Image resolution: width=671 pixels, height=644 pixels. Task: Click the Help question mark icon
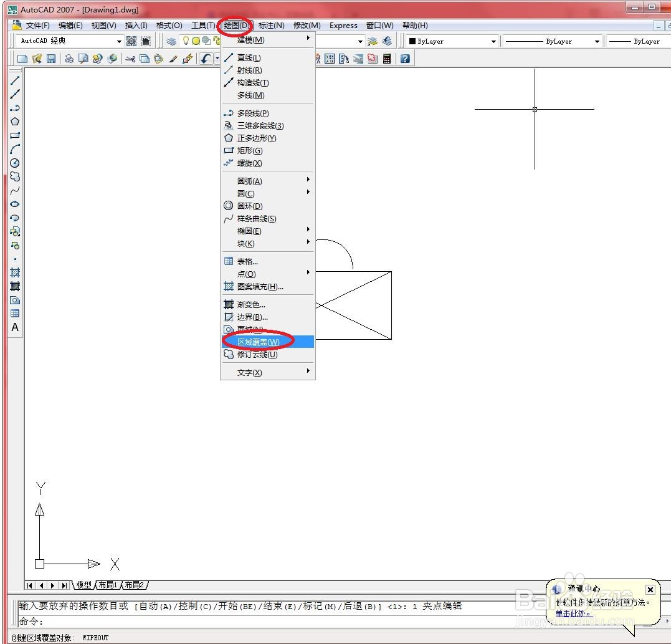pos(405,59)
